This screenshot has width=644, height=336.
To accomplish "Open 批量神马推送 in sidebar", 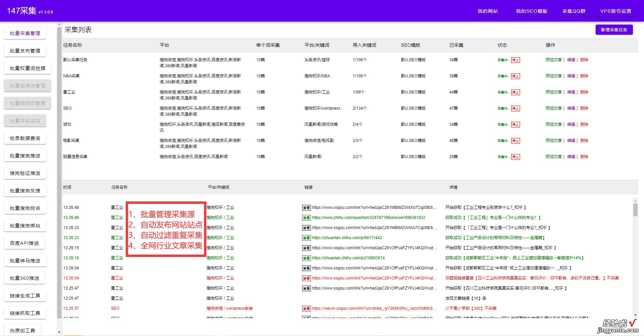I will click(x=25, y=261).
